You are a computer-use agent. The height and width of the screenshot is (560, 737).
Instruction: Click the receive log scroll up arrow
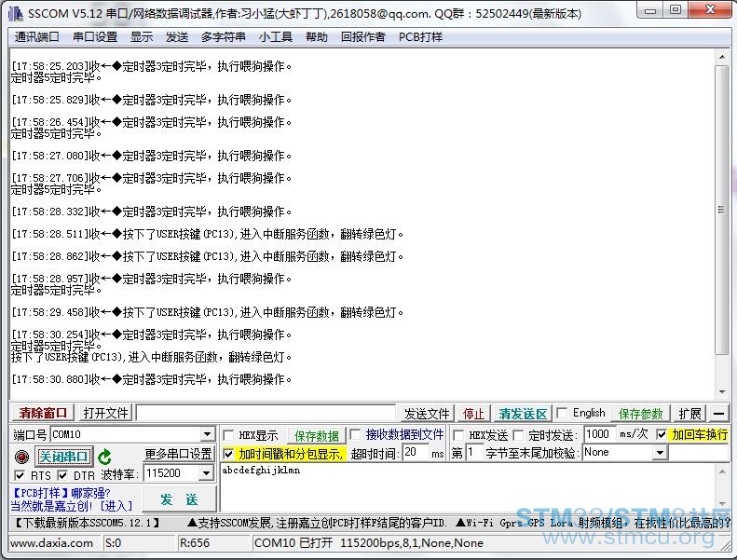(721, 57)
